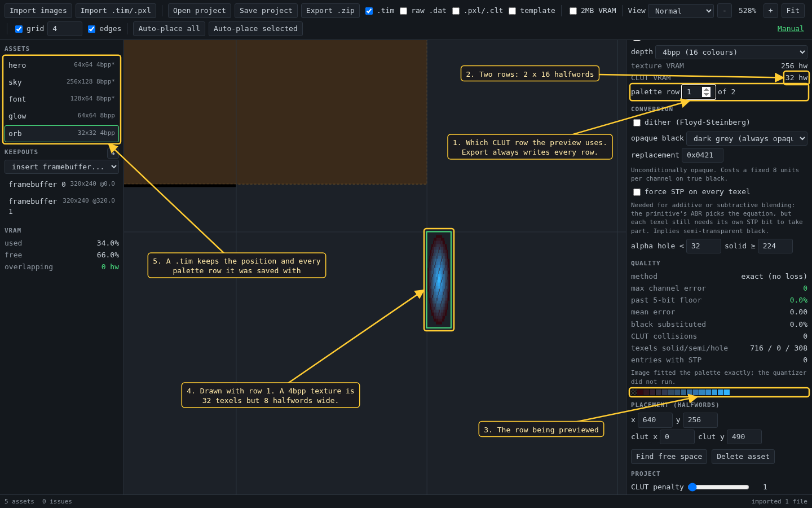The width and height of the screenshot is (812, 508).
Task: Select the sky asset row
Action: coord(61,82)
